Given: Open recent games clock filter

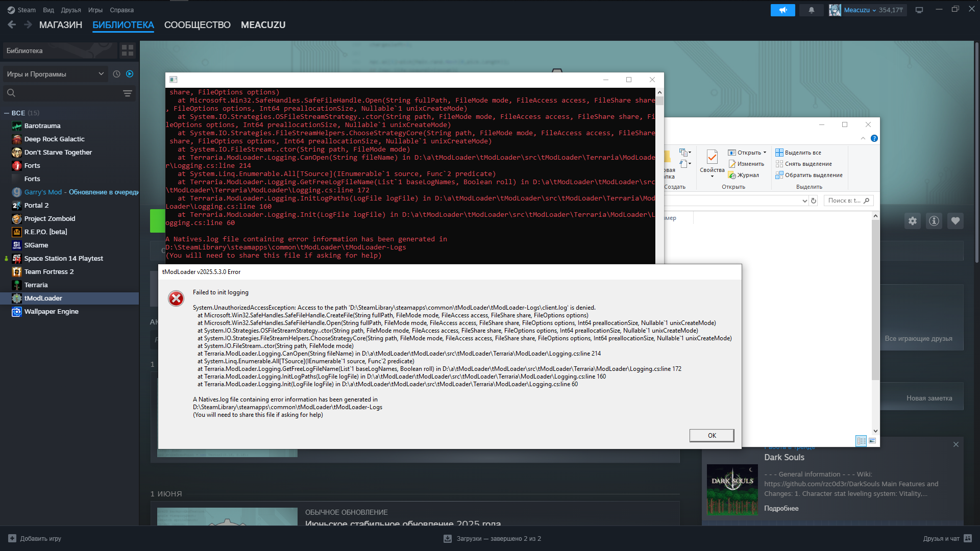Looking at the screenshot, I should tap(116, 74).
